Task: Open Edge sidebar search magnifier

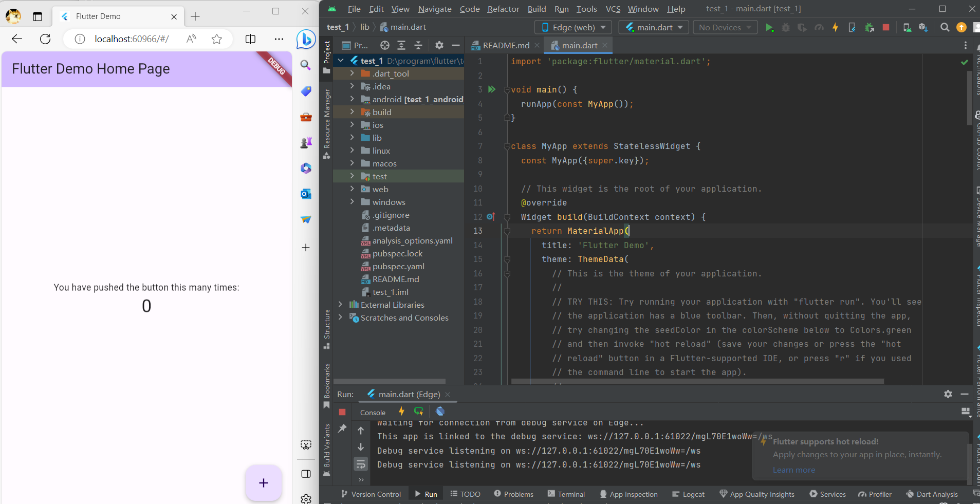Action: click(306, 65)
